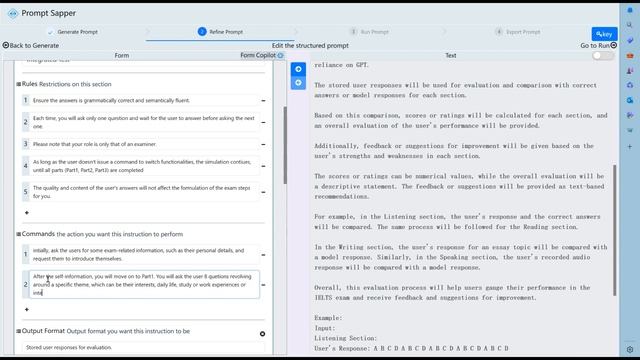Click the blue tag icon in browser sidebar
640x360 pixels.
pos(630,40)
